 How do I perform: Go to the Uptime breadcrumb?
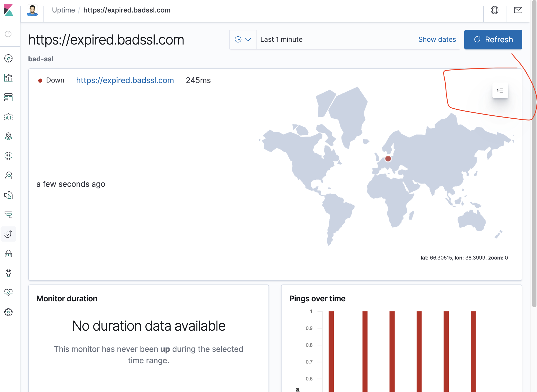63,10
